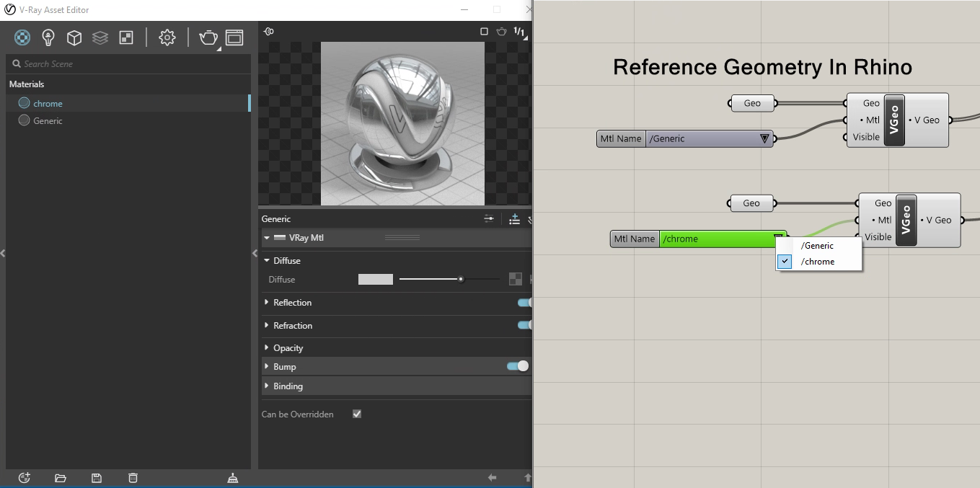Screen dimensions: 980x488
Task: Click the chrome material preview thumbnail
Action: coord(402,123)
